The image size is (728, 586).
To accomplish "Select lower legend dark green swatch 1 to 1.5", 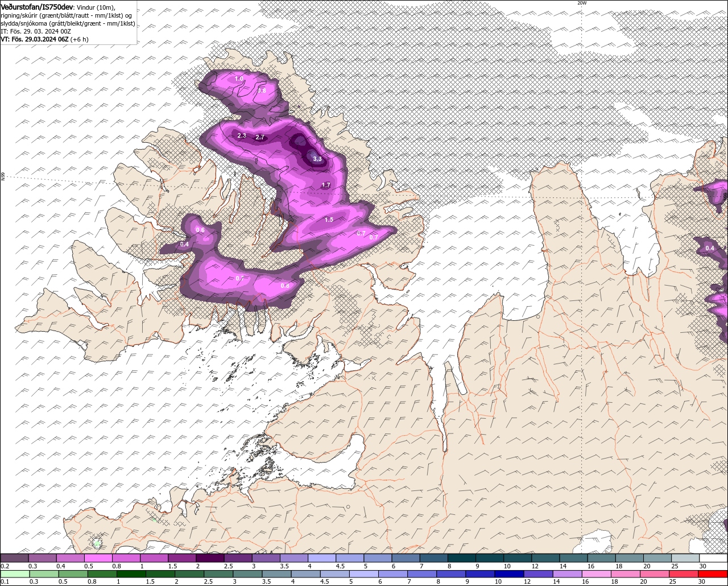I will coord(131,574).
